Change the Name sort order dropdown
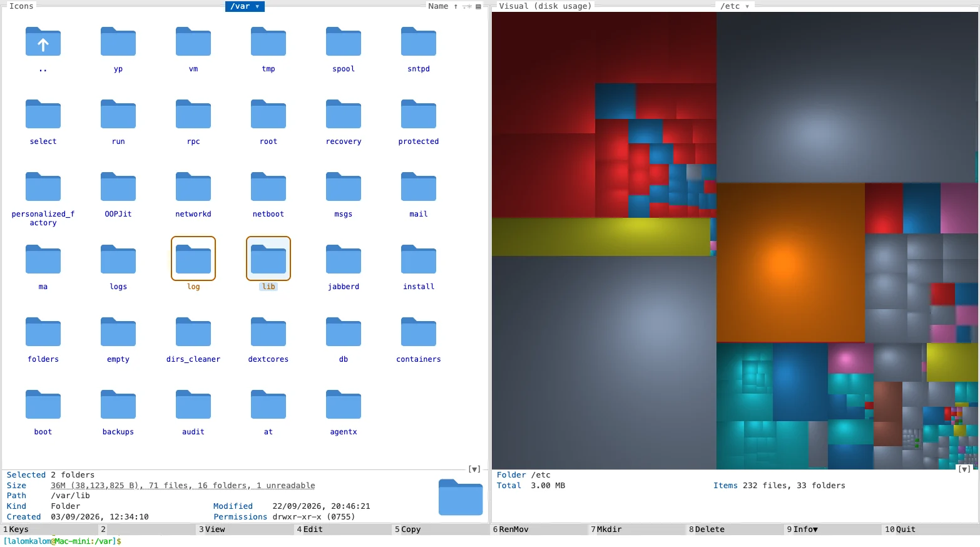Viewport: 980px width, 547px height. coord(443,6)
